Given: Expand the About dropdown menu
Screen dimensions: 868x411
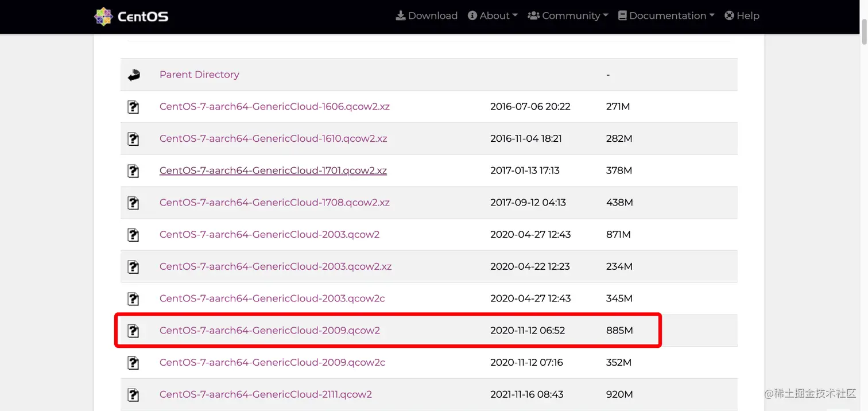Looking at the screenshot, I should [493, 15].
